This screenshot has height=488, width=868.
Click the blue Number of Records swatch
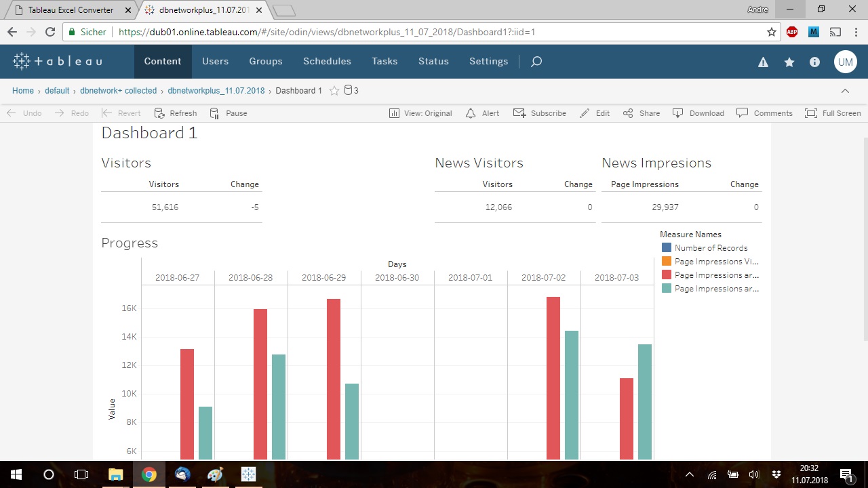click(667, 248)
